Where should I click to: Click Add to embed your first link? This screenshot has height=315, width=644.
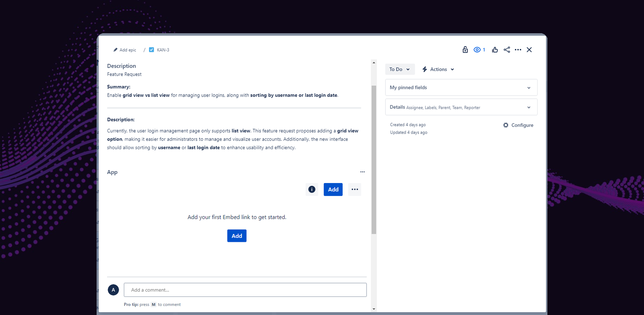click(x=237, y=236)
